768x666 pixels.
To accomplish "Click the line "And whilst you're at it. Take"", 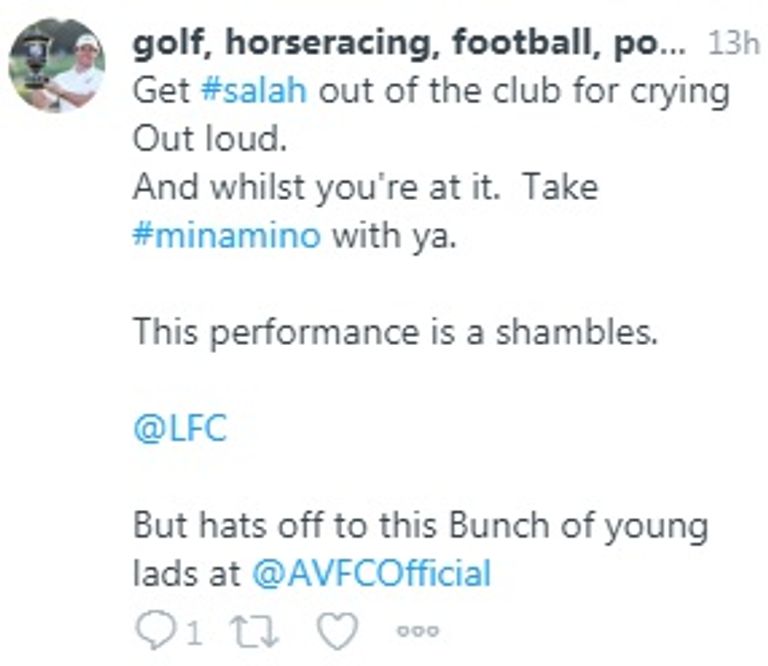I will pos(365,187).
